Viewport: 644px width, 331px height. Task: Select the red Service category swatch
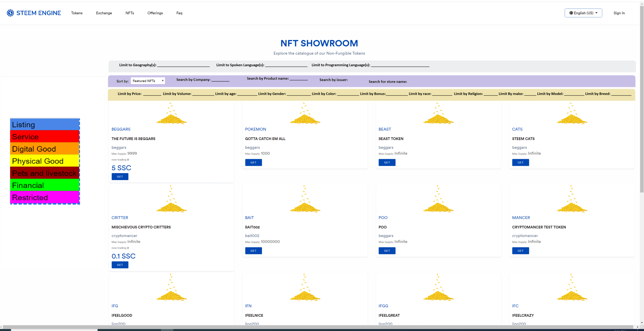pos(44,137)
